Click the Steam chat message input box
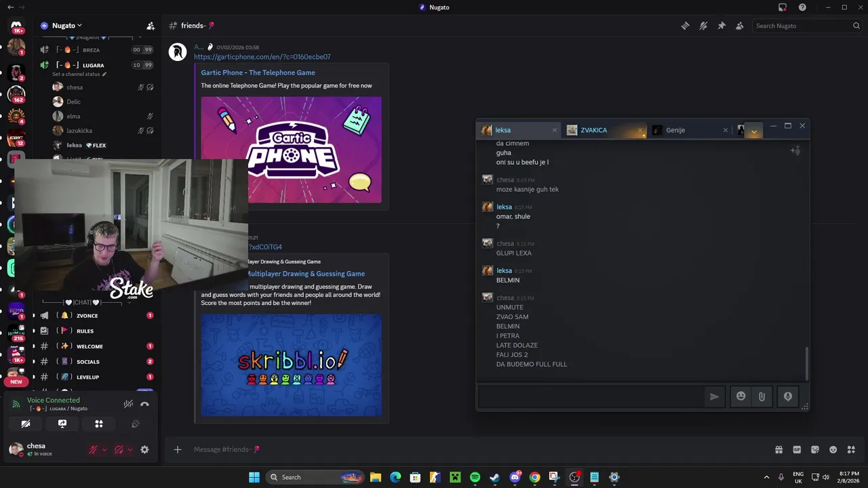Image resolution: width=868 pixels, height=488 pixels. pos(590,396)
